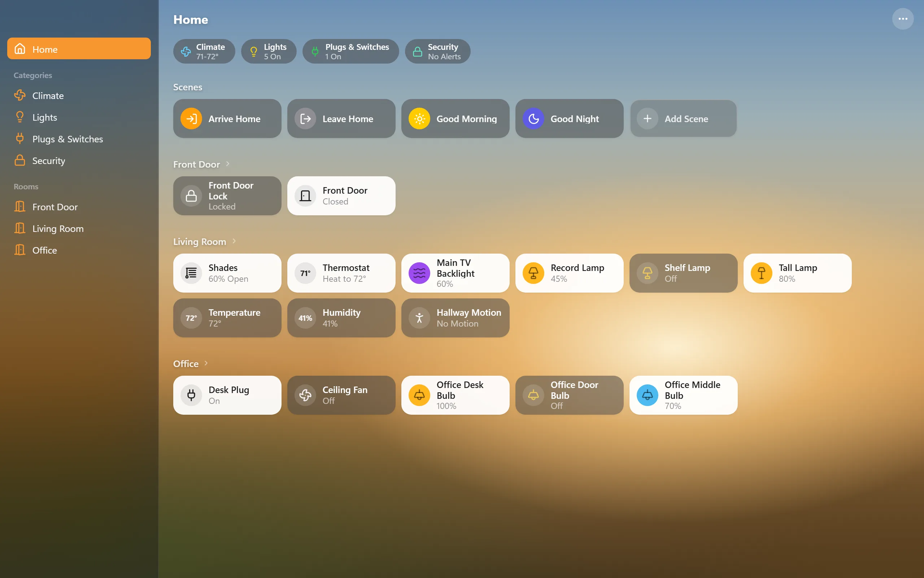The width and height of the screenshot is (924, 578).
Task: Toggle the Front Door Lock tile
Action: (227, 196)
